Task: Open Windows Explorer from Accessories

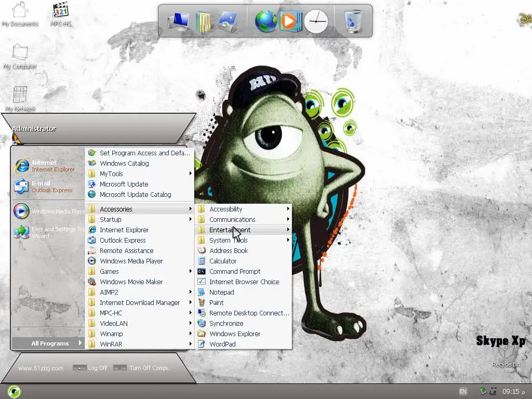Action: (244, 334)
